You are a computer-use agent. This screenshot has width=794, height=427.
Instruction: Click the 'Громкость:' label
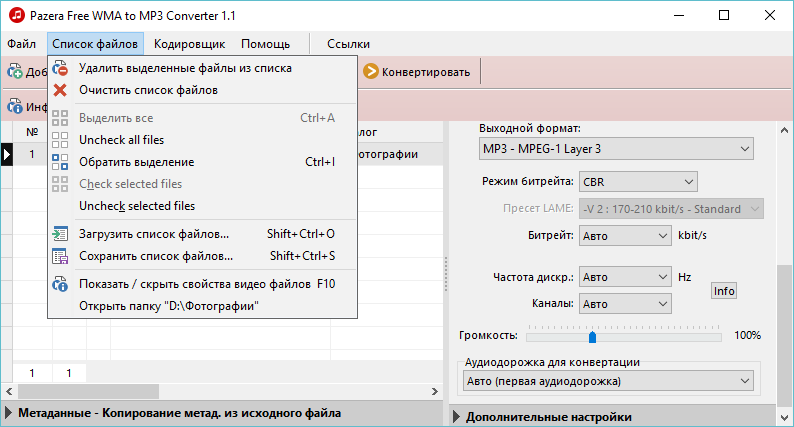click(488, 335)
